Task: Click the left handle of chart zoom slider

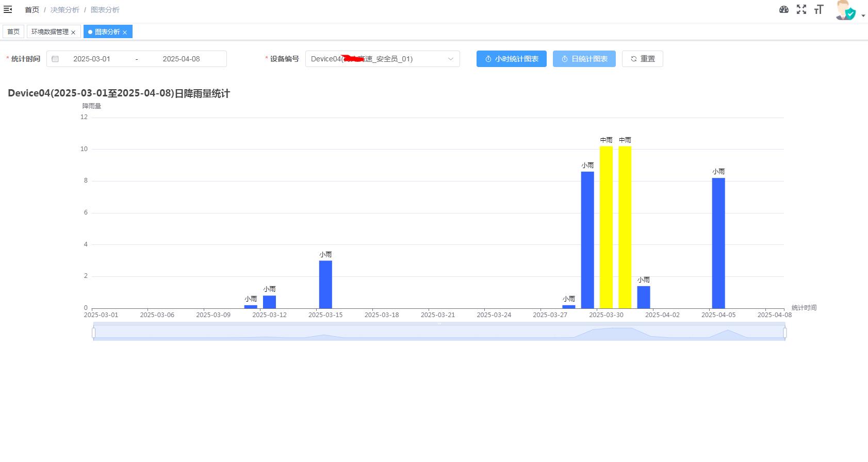Action: (94, 333)
